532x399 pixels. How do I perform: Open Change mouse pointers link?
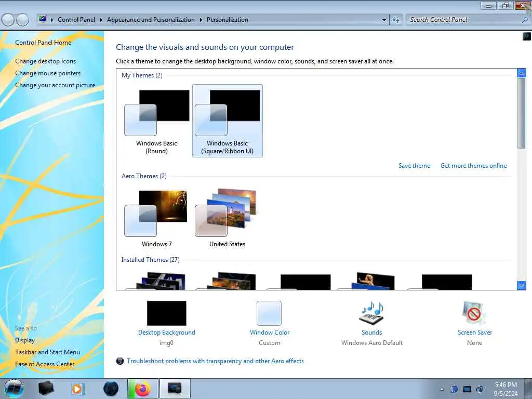pyautogui.click(x=48, y=73)
